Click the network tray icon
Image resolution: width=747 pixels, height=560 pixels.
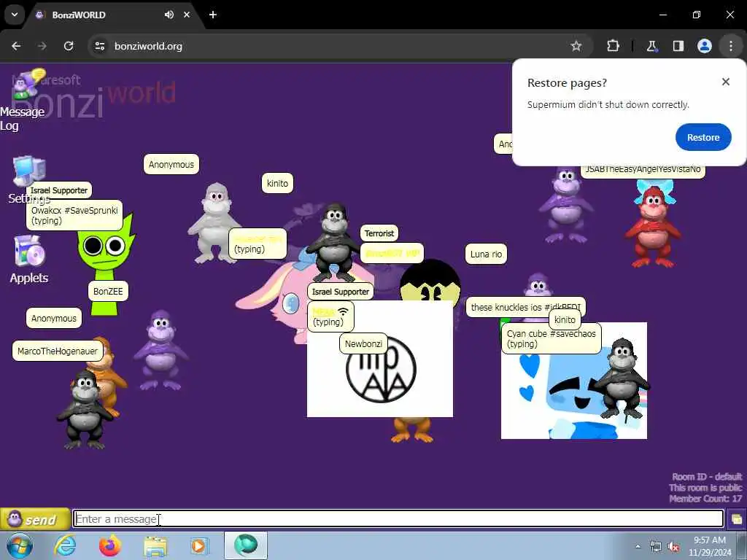(x=656, y=547)
